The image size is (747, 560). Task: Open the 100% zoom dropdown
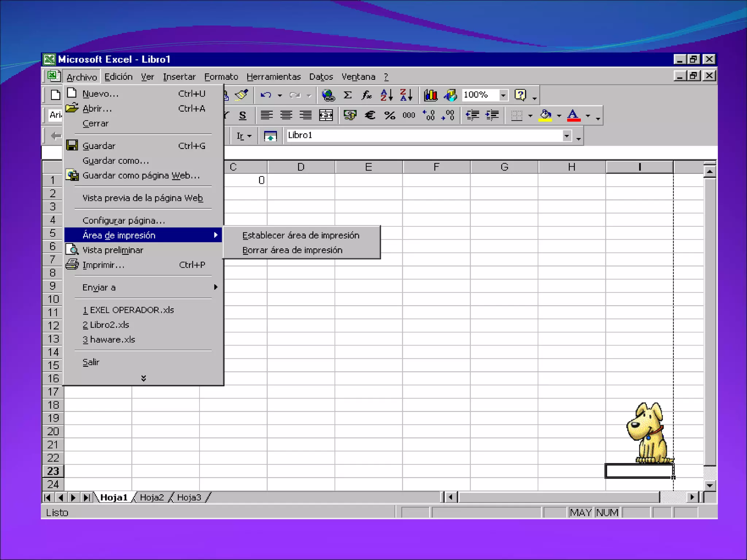[x=503, y=95]
